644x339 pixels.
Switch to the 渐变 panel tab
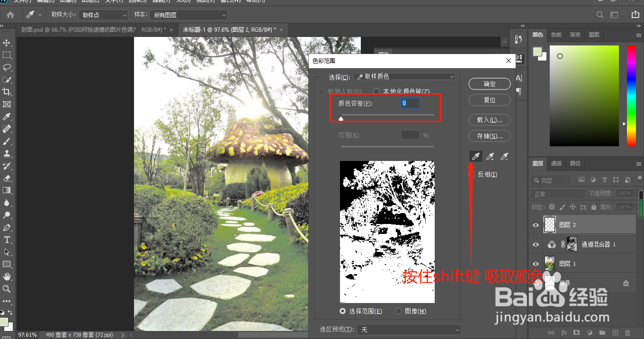tap(575, 35)
